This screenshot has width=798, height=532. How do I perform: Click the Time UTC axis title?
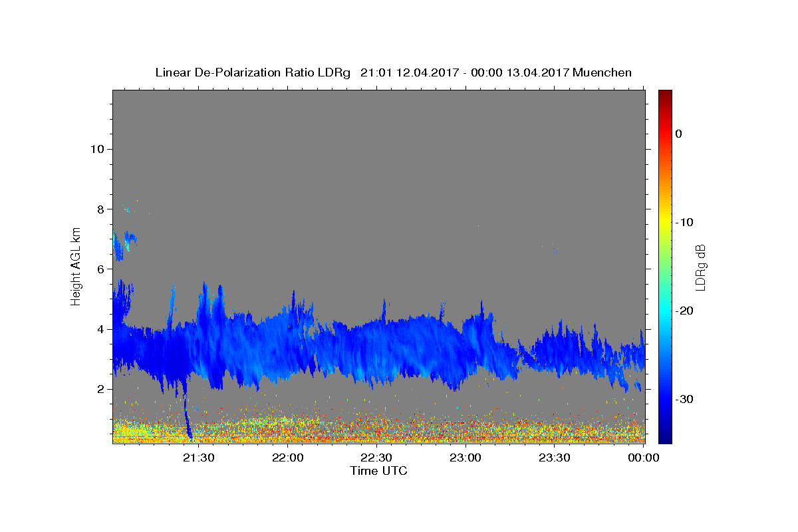click(x=378, y=471)
